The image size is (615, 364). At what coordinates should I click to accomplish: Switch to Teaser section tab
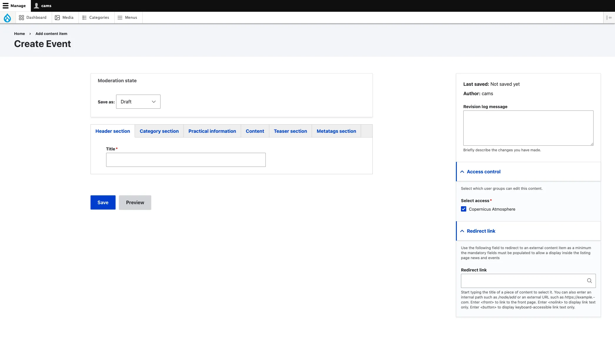point(290,131)
